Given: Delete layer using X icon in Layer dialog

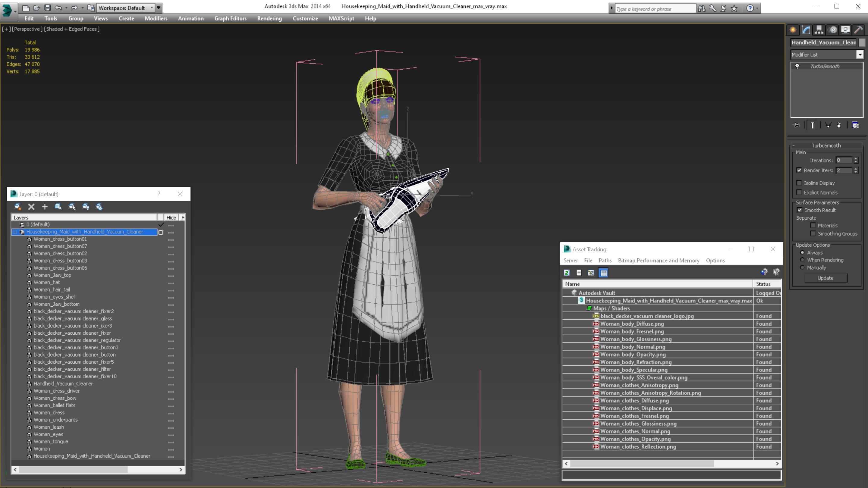Looking at the screenshot, I should point(31,207).
